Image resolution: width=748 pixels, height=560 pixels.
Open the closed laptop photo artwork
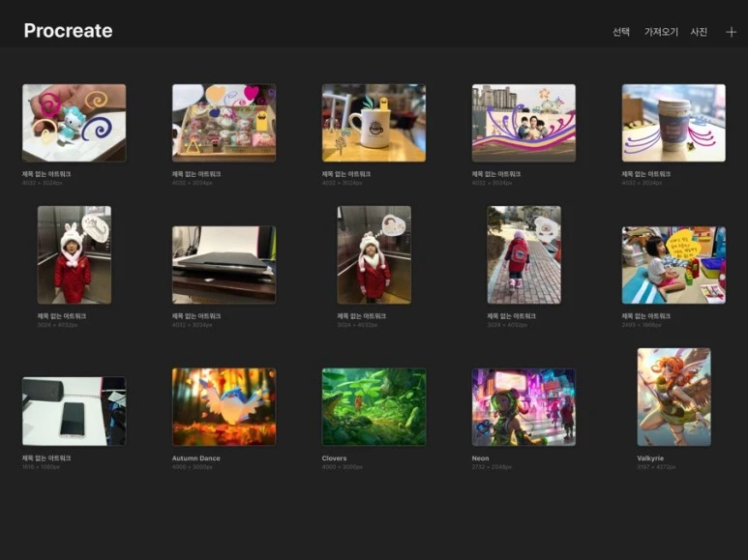[x=224, y=265]
